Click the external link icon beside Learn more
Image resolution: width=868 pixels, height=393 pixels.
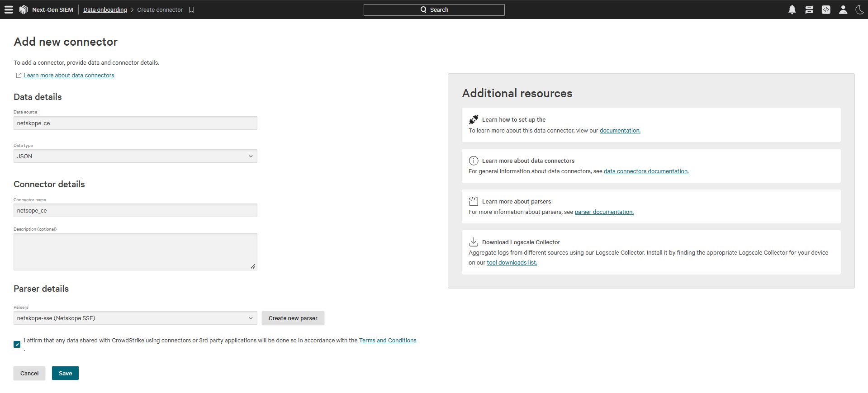click(19, 76)
